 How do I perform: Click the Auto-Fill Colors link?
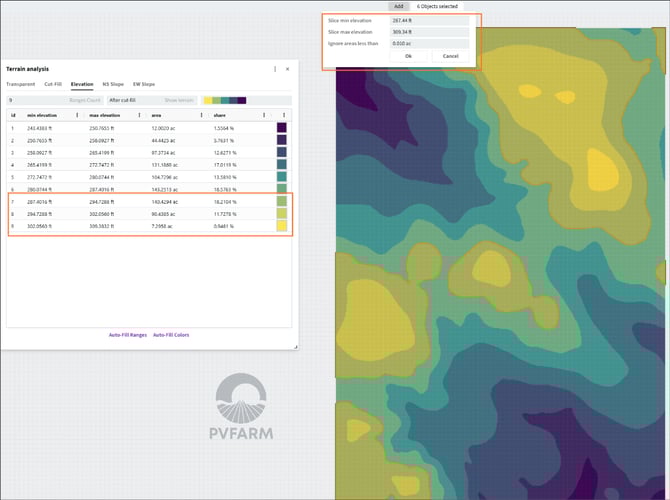click(x=171, y=335)
